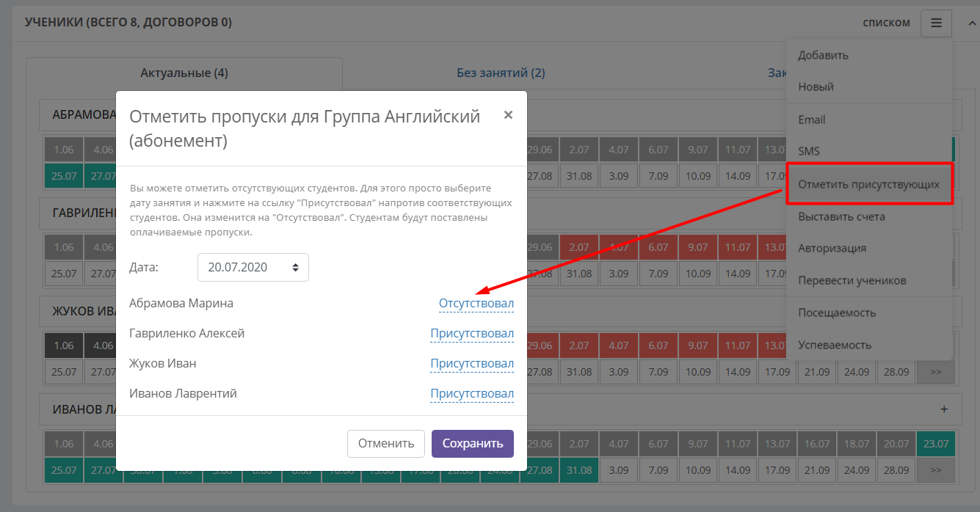Open the hamburger menu next to СПИСКОМ
980x512 pixels.
[x=936, y=23]
